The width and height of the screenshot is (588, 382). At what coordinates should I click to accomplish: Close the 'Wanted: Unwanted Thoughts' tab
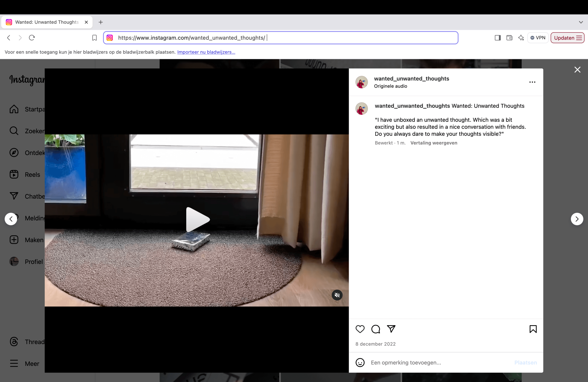click(86, 22)
